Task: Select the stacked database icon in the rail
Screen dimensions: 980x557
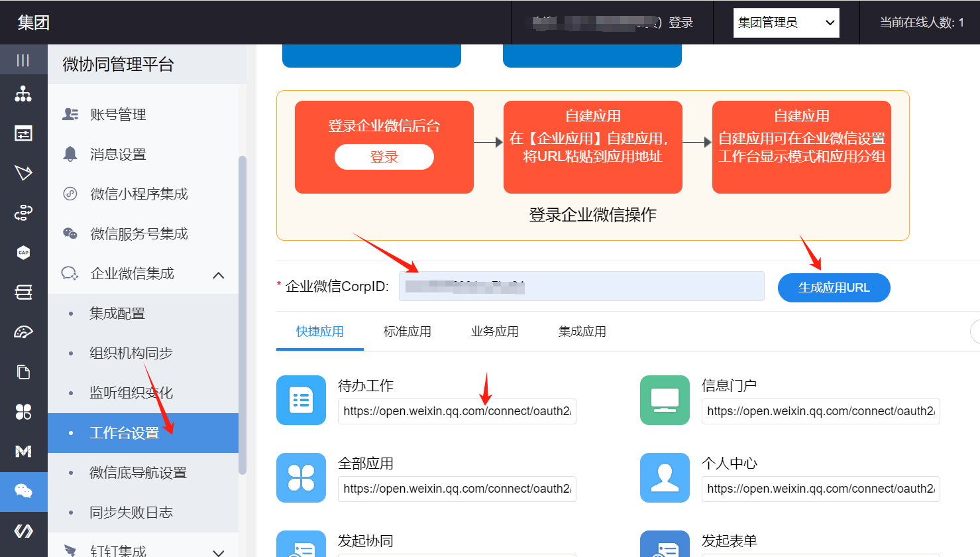Action: click(23, 292)
